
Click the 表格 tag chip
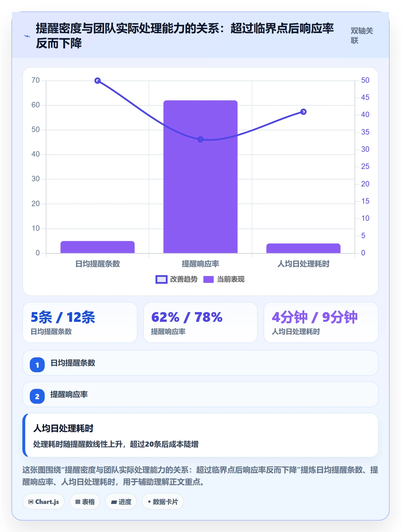coord(85,502)
